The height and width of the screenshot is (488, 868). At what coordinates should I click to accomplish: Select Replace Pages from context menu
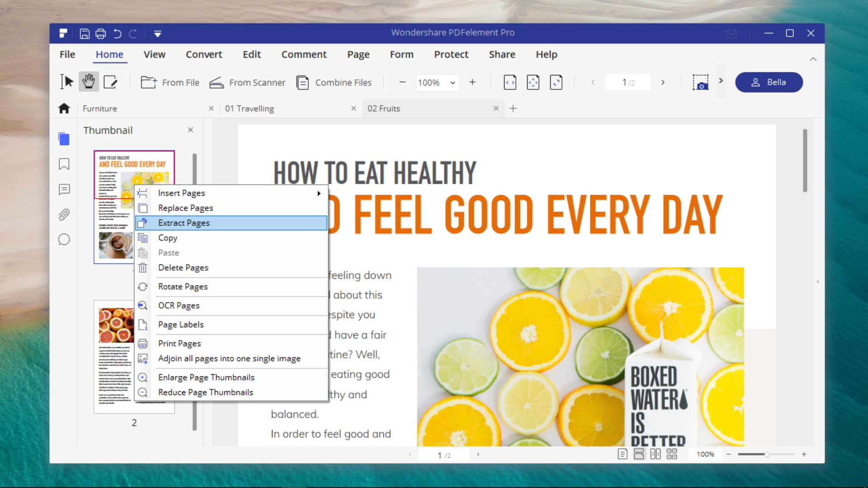185,207
